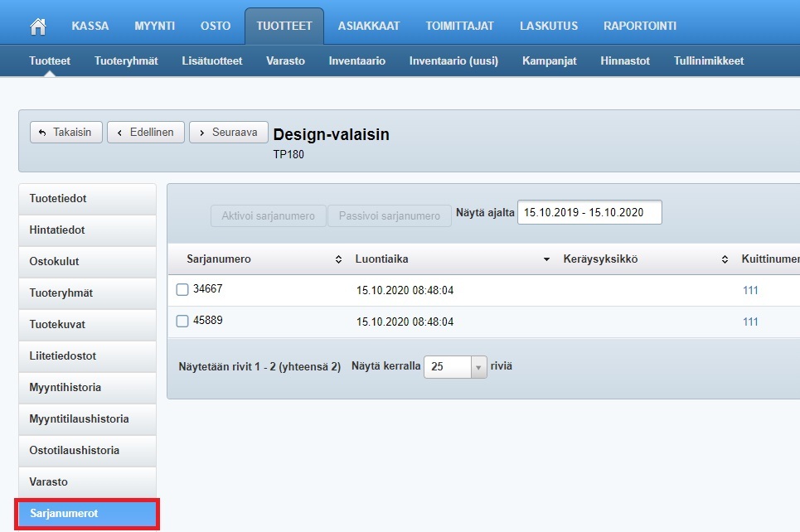
Task: Open the RAPORTOINTI main menu
Action: point(640,26)
